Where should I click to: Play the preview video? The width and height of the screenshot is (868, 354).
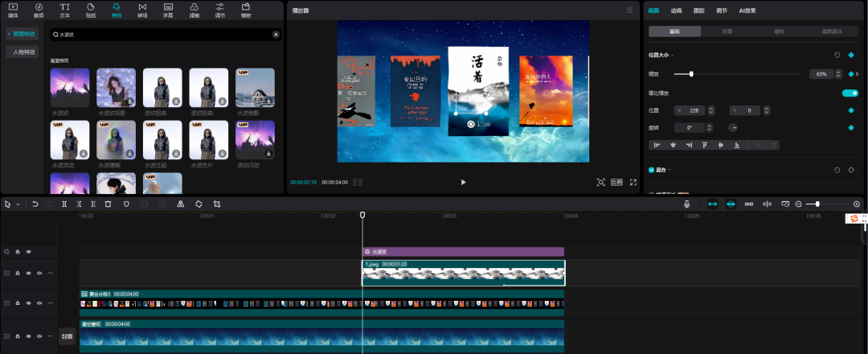pos(464,183)
